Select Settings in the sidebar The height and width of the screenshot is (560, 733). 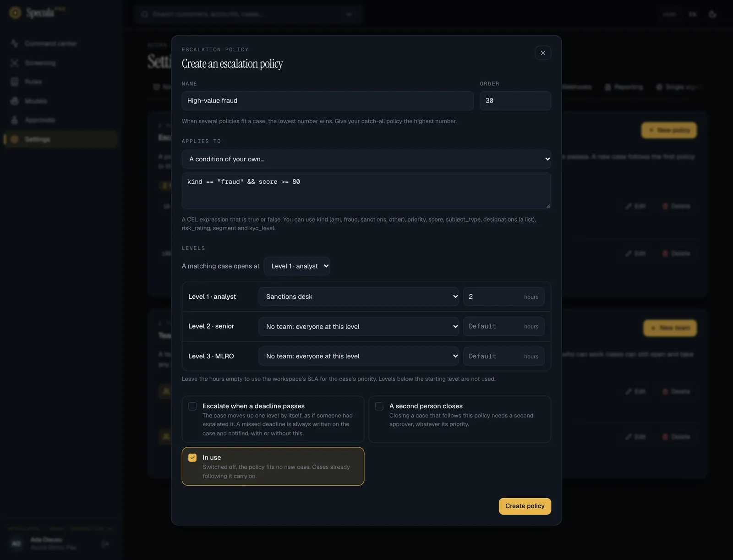coord(60,139)
